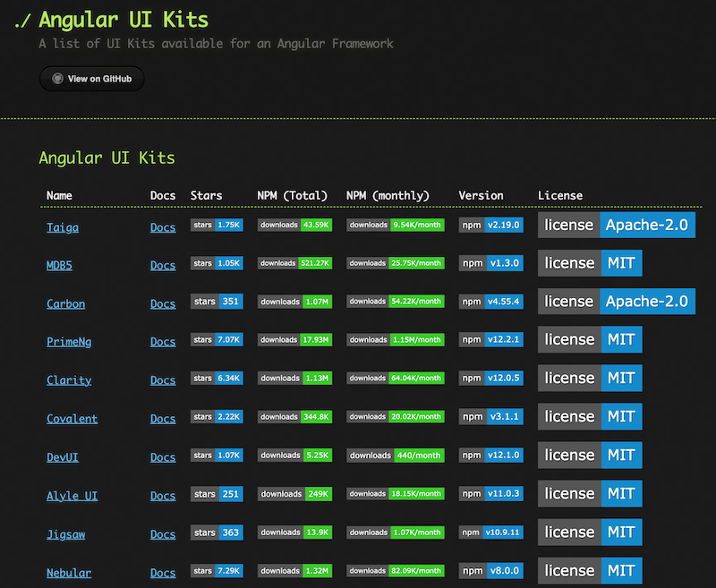Open the MDB5 kit link

(59, 265)
